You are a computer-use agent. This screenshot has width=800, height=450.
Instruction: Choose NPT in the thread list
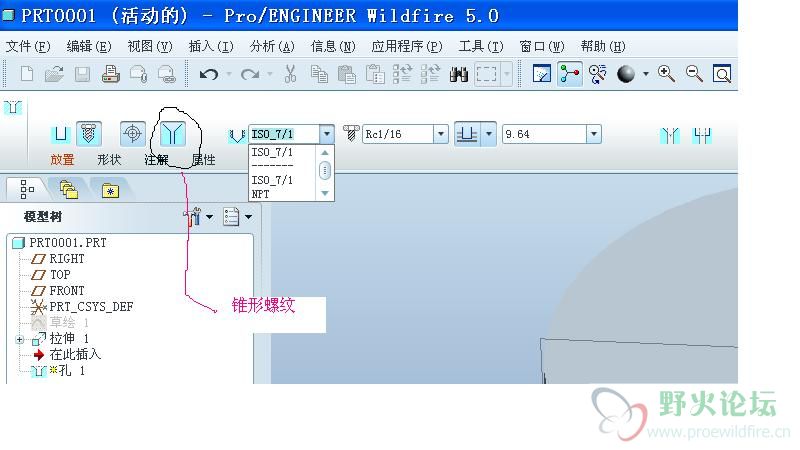click(260, 194)
